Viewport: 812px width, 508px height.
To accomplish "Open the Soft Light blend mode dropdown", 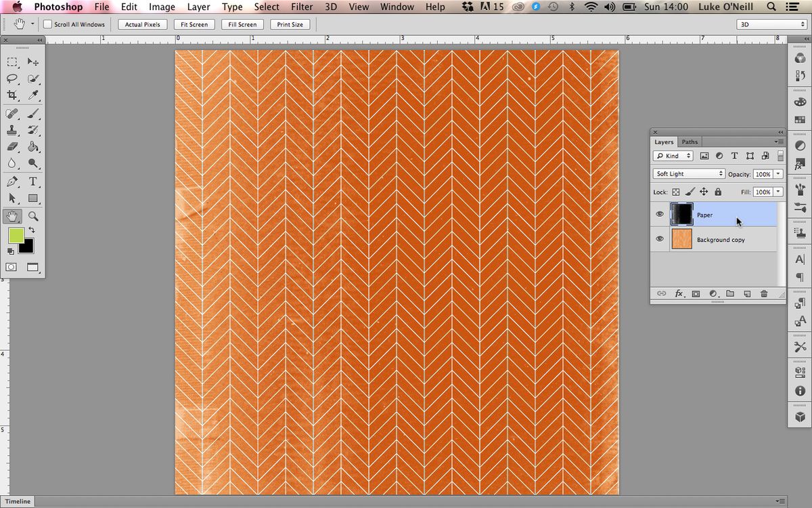I will (687, 173).
